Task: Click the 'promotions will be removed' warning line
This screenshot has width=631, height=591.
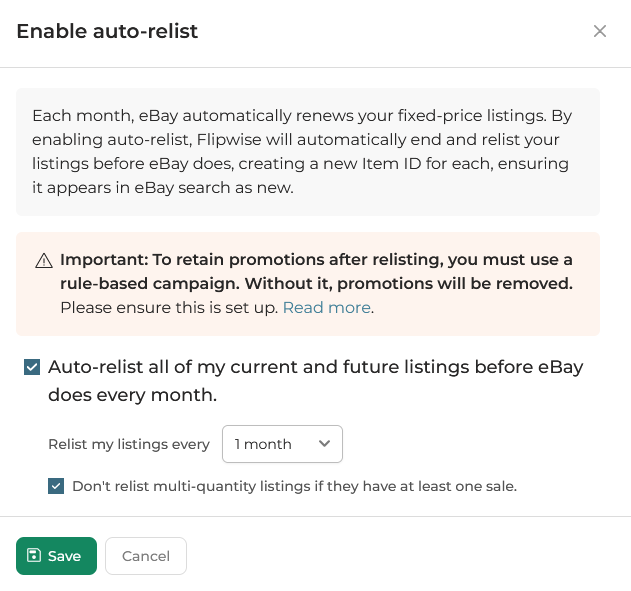Action: (x=316, y=284)
